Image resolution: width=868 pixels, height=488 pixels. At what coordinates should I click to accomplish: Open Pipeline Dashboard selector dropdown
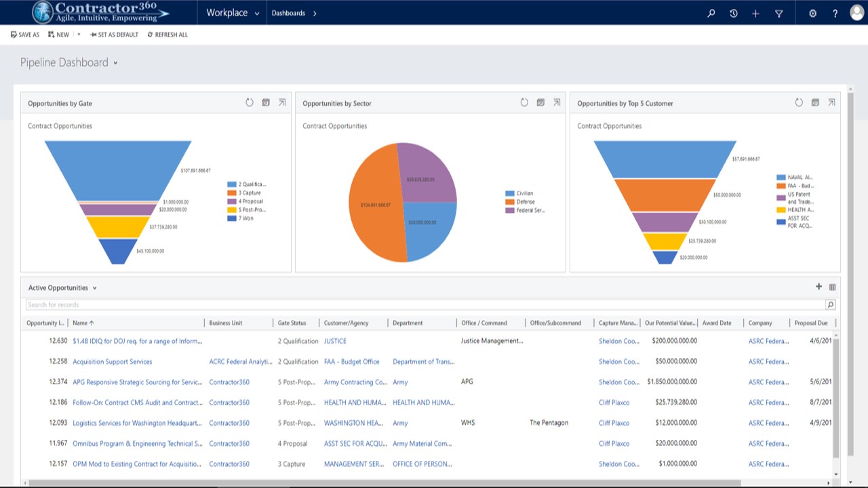(115, 63)
